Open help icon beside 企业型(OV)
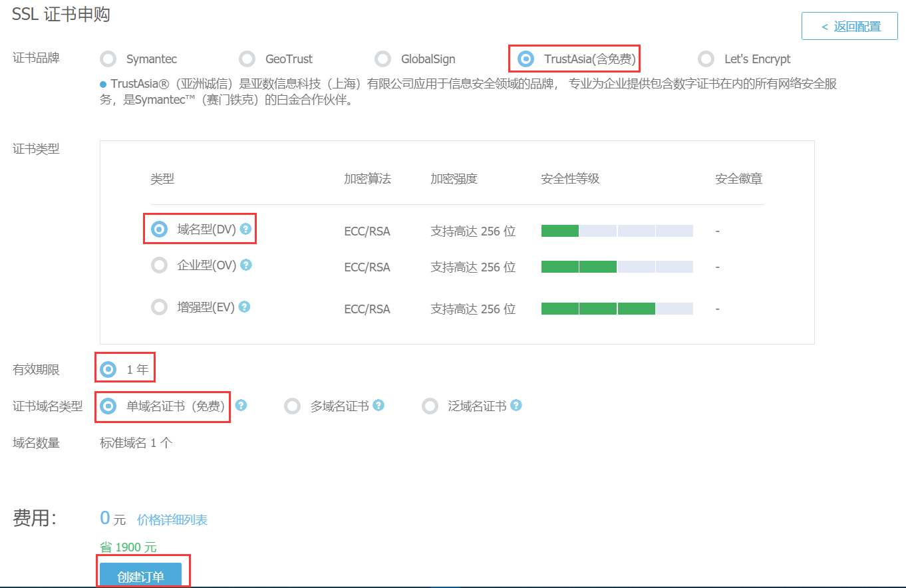The height and width of the screenshot is (588, 906). coord(245,265)
